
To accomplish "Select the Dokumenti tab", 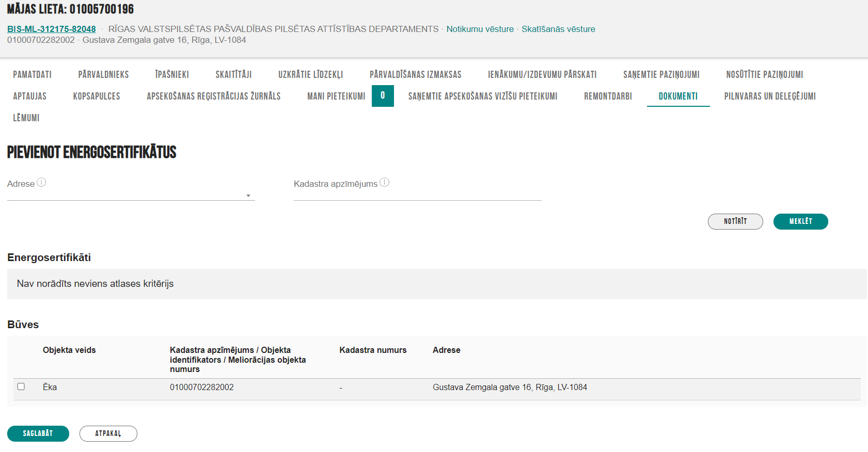I will [678, 96].
